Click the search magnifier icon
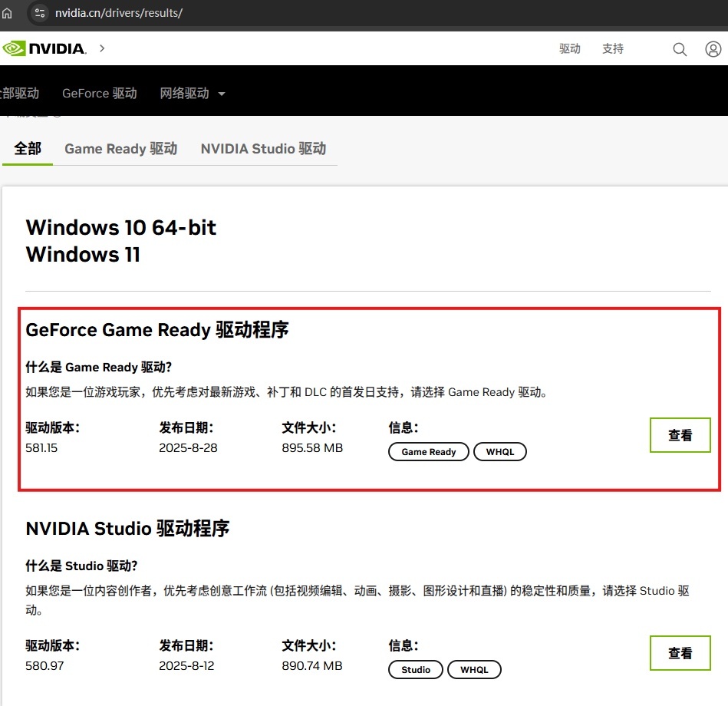The width and height of the screenshot is (728, 706). coord(680,49)
